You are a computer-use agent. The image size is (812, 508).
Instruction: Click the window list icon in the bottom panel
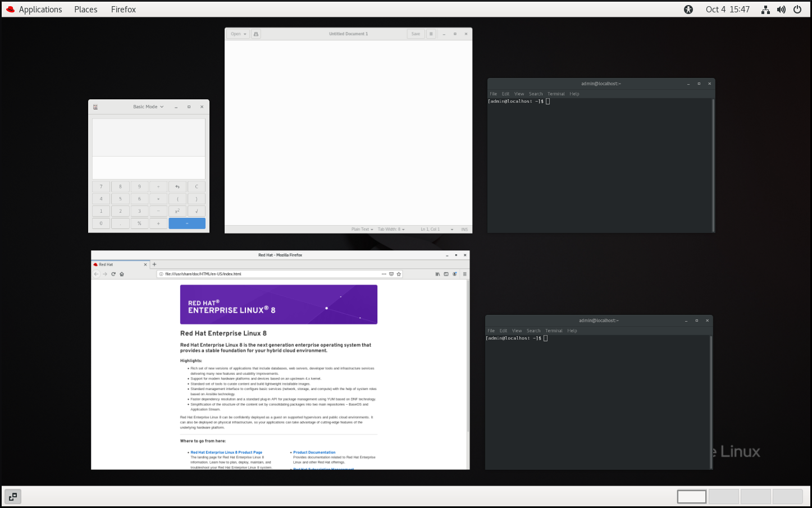tap(12, 497)
